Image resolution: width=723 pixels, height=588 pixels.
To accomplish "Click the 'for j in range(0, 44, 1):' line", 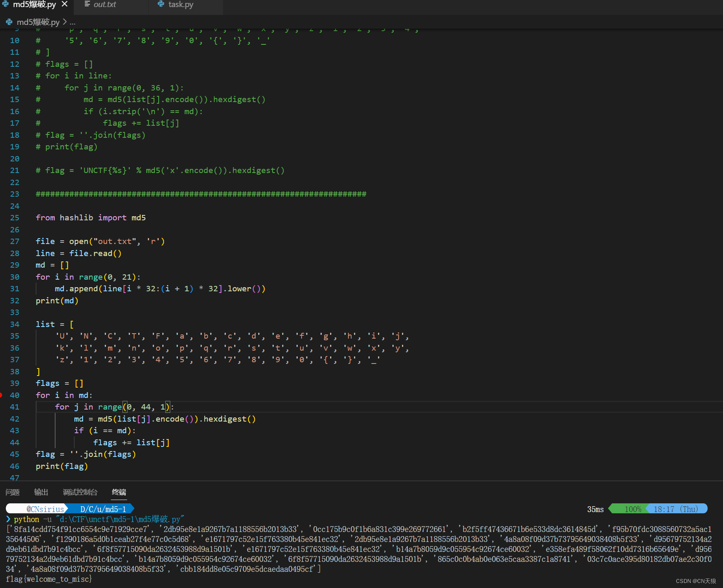I will click(x=115, y=407).
